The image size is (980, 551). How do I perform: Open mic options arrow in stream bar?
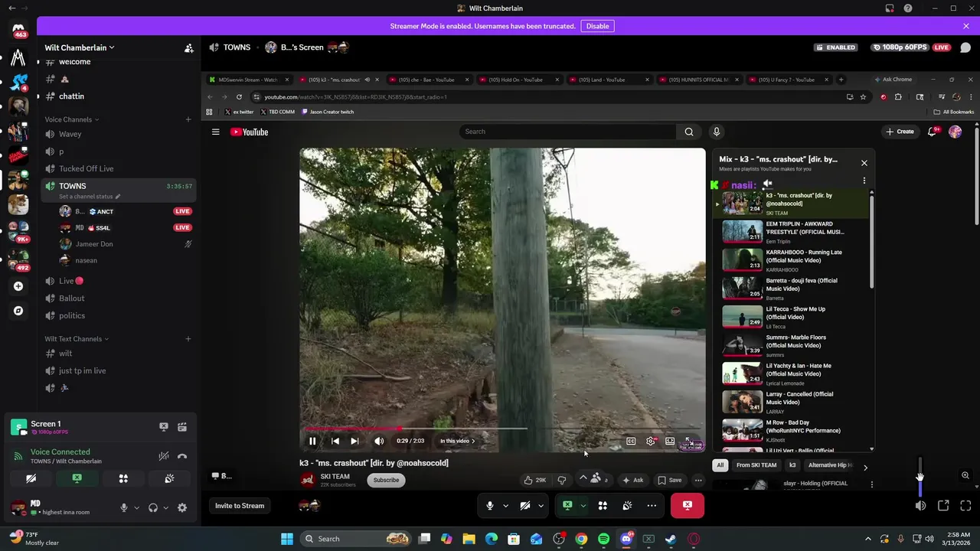point(505,506)
